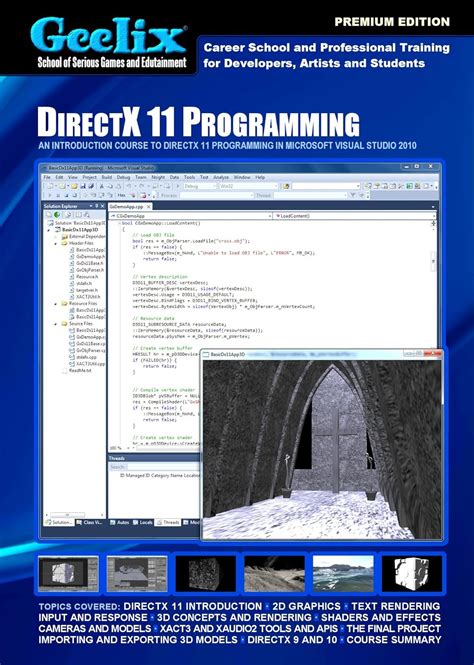This screenshot has width=474, height=665.
Task: Close the Solution Explorer panel
Action: coord(102,206)
